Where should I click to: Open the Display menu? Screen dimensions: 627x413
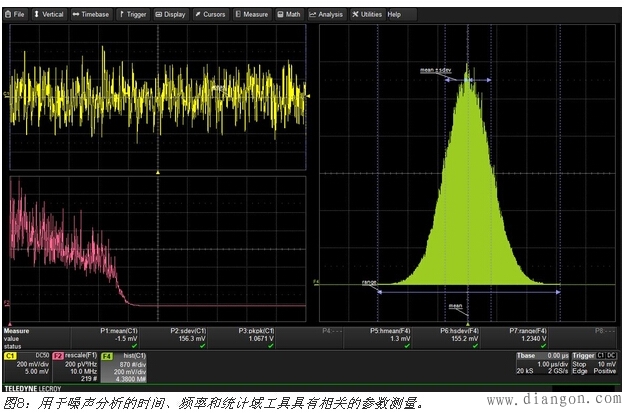point(171,15)
